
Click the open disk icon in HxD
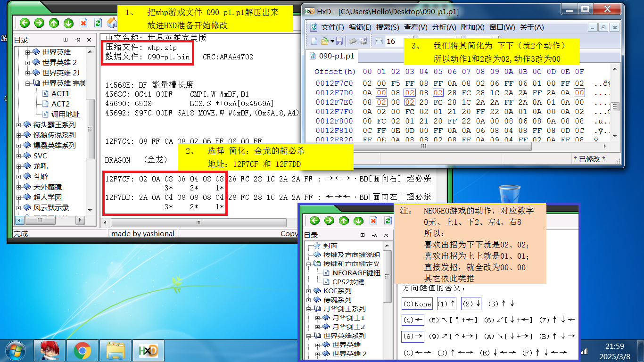click(x=363, y=41)
